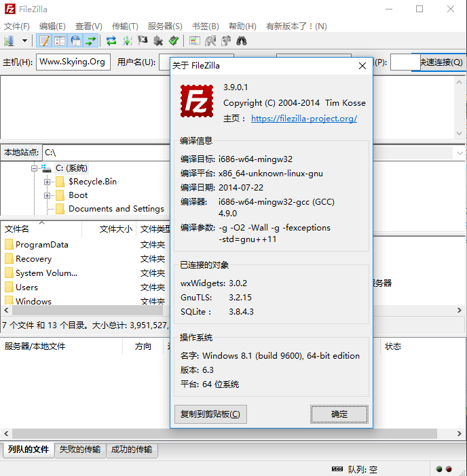
Task: Click queue pane horizontal scroll right arrow
Action: coord(459,433)
